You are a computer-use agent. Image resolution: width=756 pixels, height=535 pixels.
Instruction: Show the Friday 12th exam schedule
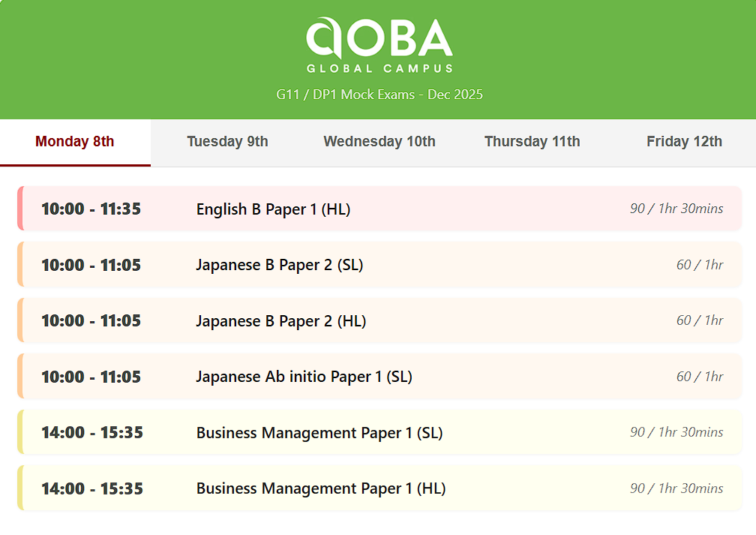coord(684,141)
